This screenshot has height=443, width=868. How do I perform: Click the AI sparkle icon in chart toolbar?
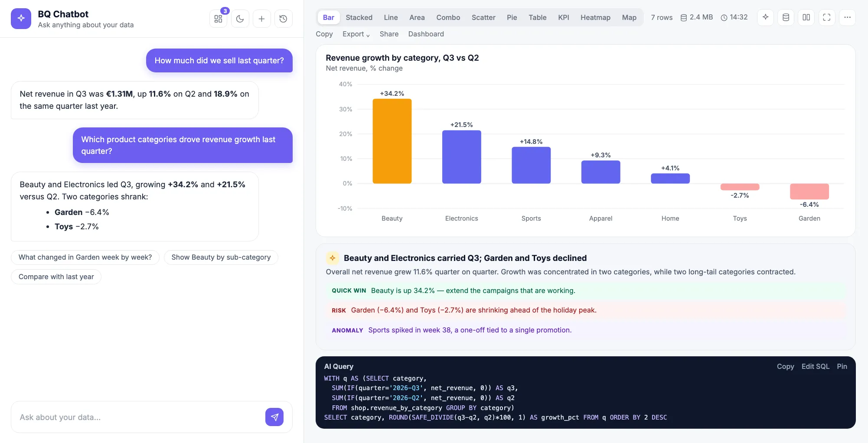pyautogui.click(x=765, y=17)
